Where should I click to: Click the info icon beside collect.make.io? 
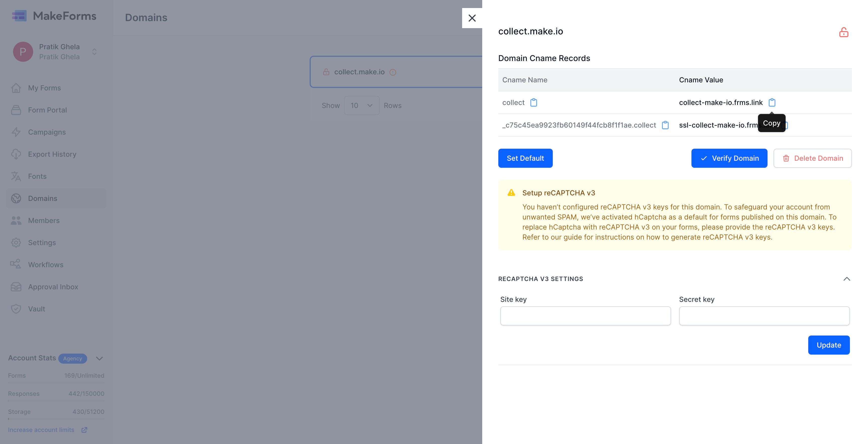pos(393,72)
